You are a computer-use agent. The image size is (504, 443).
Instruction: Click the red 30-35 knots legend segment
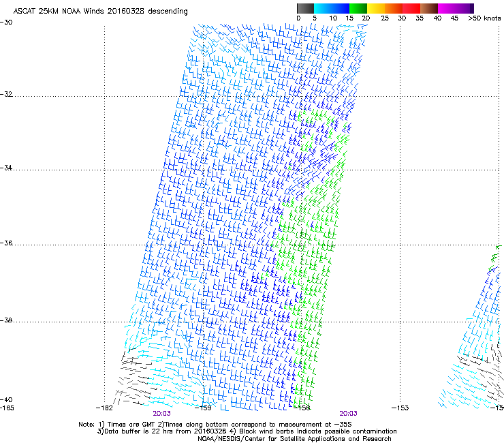tap(411, 8)
